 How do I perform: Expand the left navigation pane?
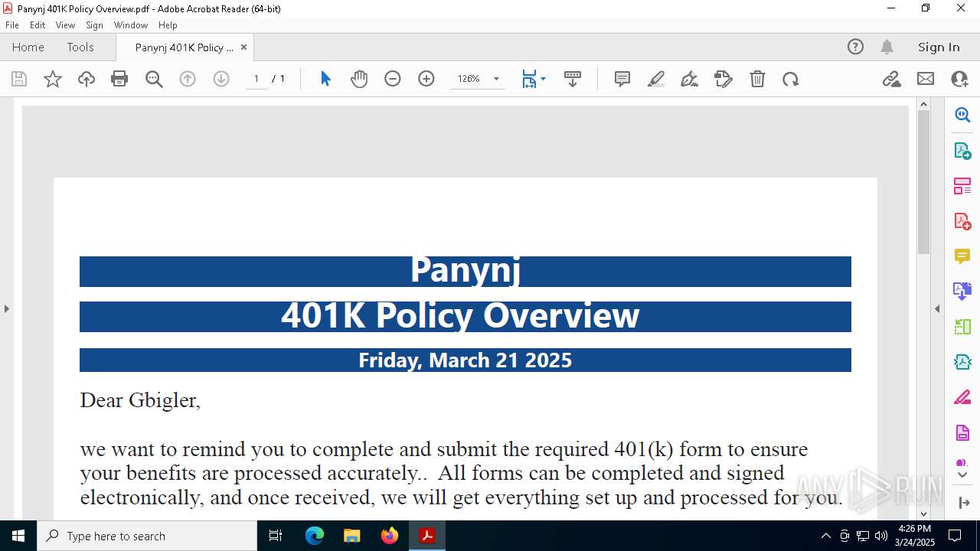tap(7, 308)
